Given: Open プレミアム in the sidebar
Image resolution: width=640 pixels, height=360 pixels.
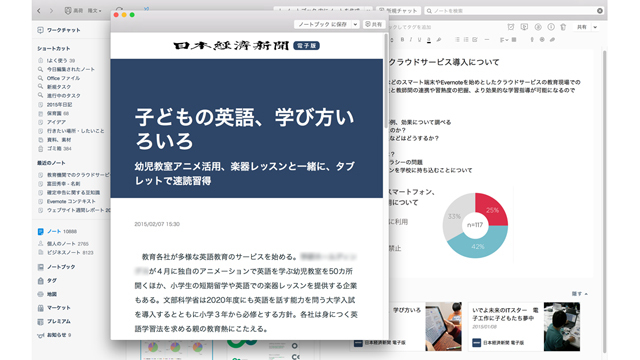Looking at the screenshot, I should (54, 322).
